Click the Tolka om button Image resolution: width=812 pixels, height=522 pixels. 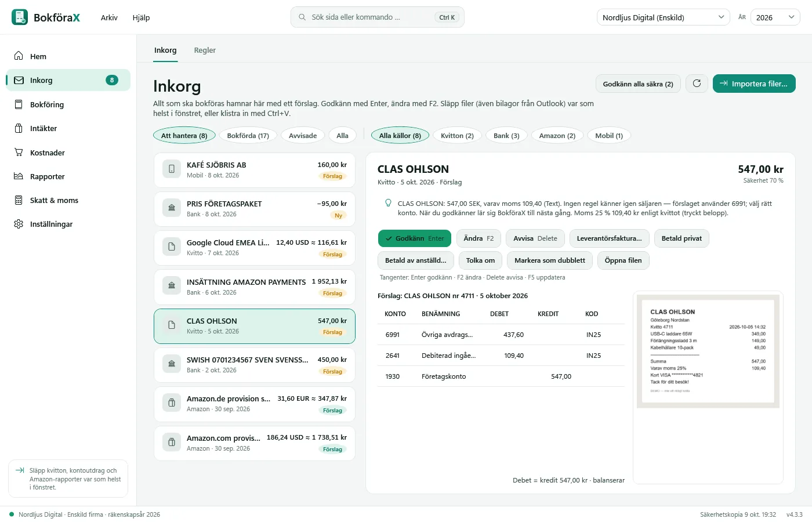pyautogui.click(x=481, y=260)
